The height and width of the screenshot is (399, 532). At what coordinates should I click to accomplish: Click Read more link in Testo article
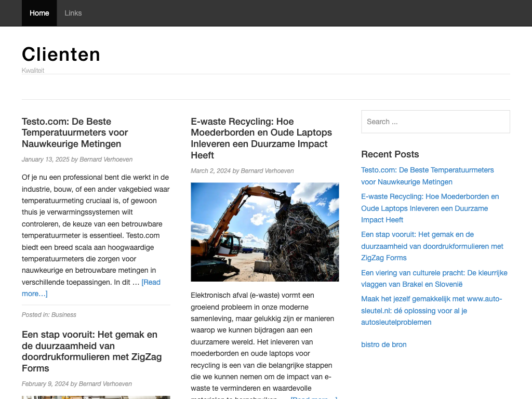click(151, 282)
